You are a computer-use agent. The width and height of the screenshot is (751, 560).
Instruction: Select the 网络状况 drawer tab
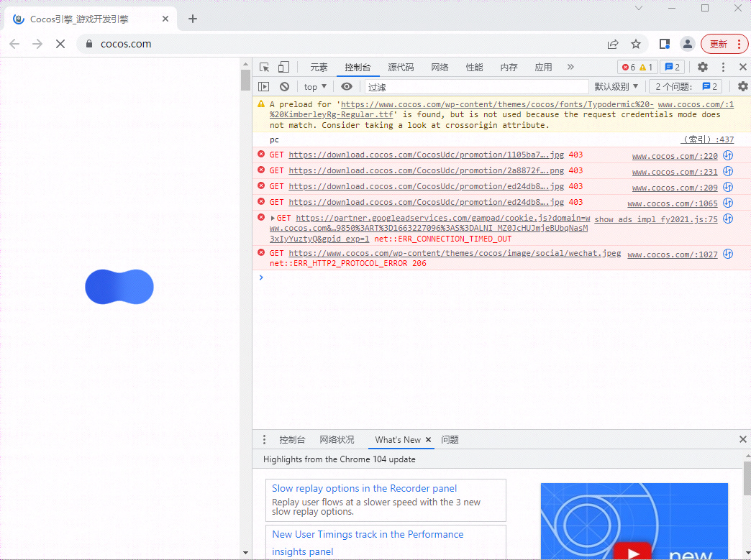click(x=337, y=440)
